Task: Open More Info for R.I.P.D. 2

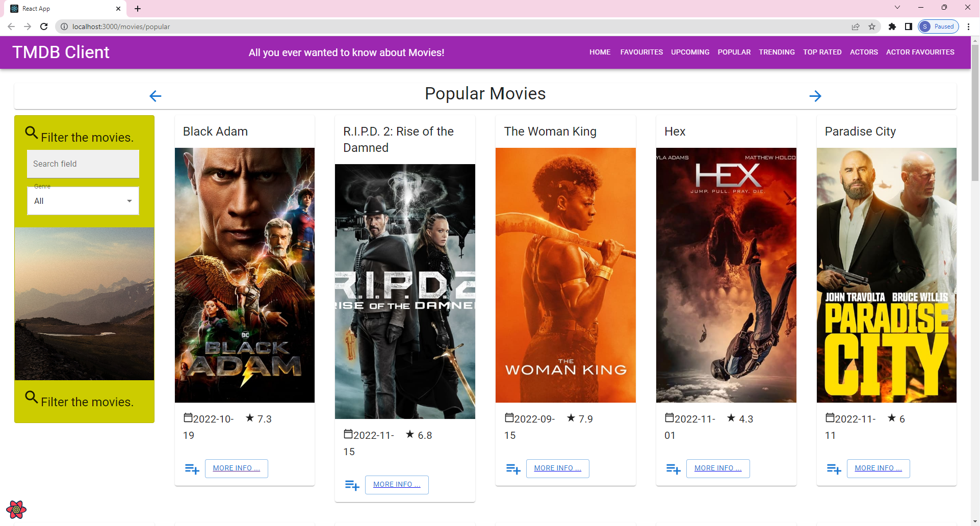Action: click(x=397, y=485)
